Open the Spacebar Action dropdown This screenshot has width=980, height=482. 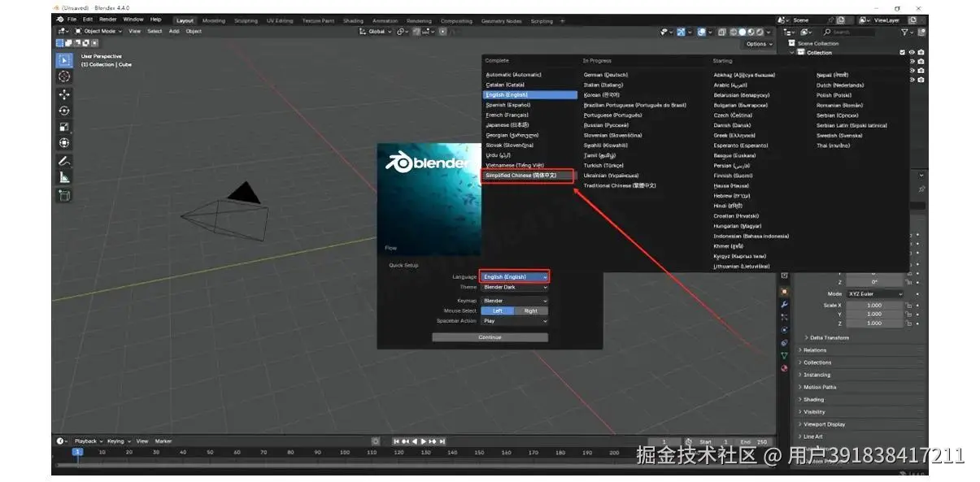coord(514,321)
